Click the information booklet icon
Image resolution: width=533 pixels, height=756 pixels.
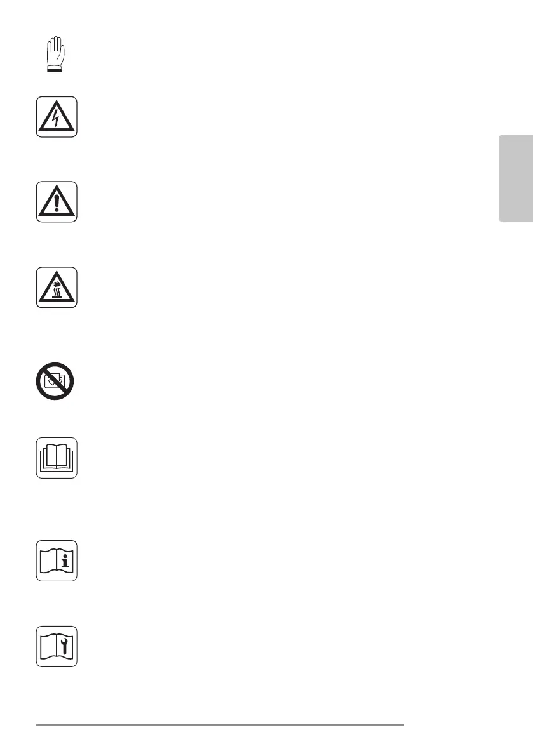[x=57, y=560]
